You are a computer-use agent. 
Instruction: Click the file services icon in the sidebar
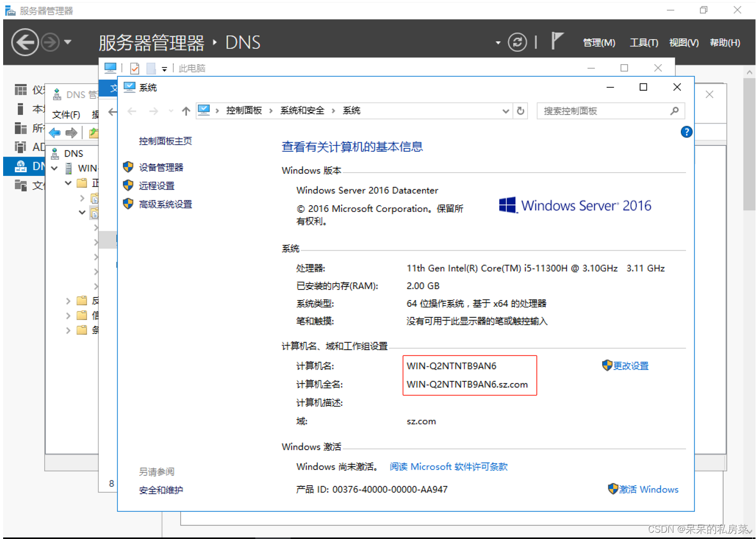click(21, 185)
